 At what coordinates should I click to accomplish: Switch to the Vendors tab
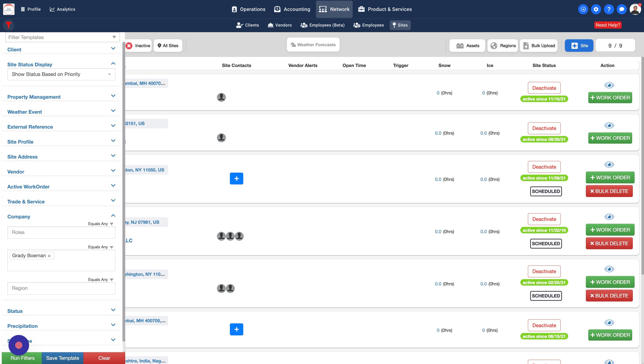tap(280, 25)
